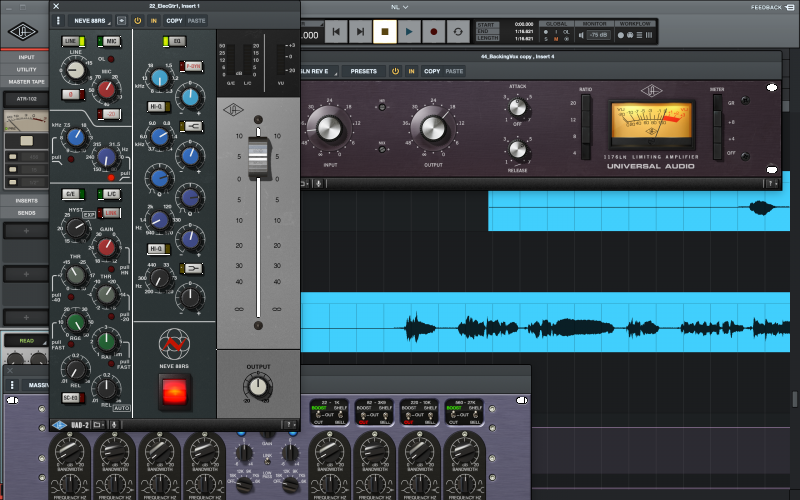
Task: Toggle the P-DYN switch on the Neve
Action: tap(191, 66)
